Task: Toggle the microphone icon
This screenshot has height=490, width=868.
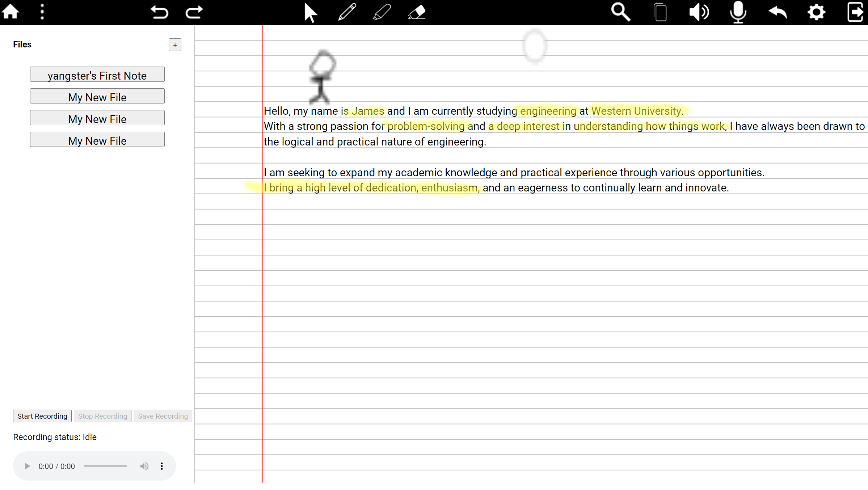Action: 738,12
